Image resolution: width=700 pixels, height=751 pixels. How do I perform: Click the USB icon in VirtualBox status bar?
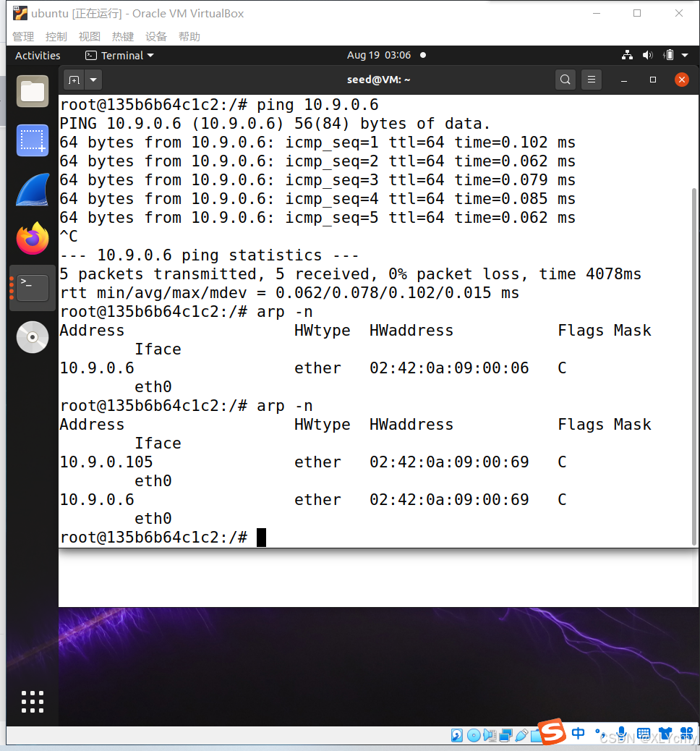click(x=522, y=735)
